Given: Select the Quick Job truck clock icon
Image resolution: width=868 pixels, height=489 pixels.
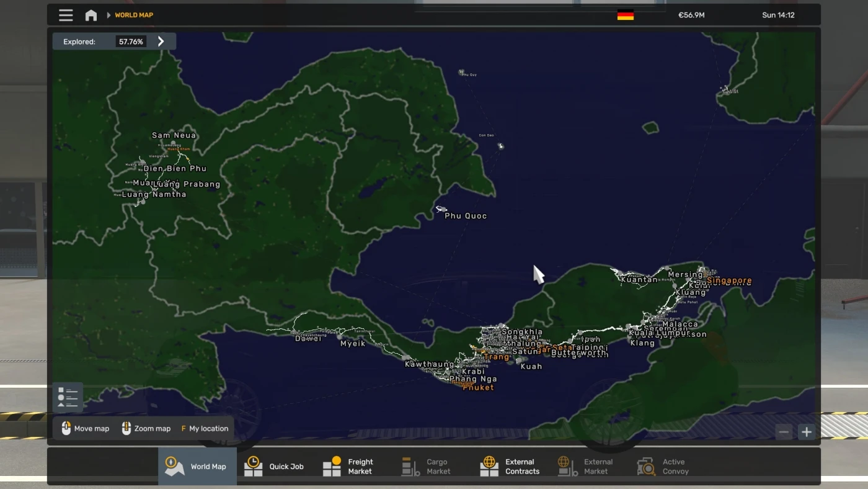Looking at the screenshot, I should click(253, 465).
